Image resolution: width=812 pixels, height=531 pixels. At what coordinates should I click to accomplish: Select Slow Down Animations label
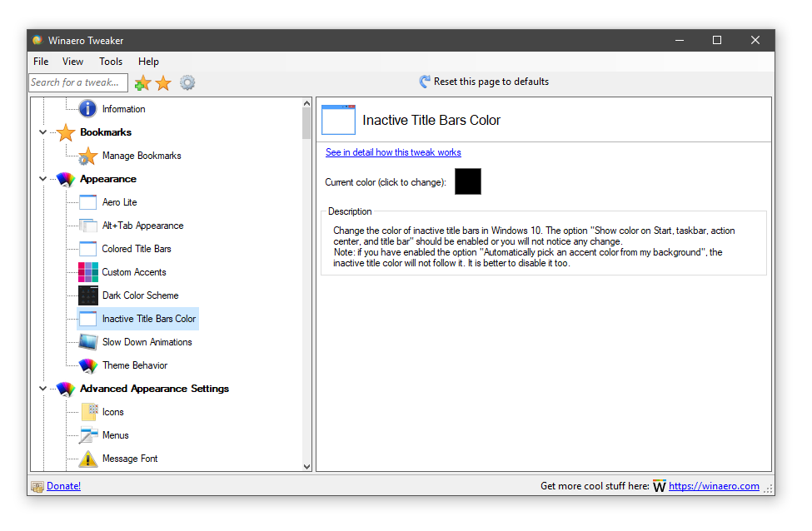click(x=147, y=342)
